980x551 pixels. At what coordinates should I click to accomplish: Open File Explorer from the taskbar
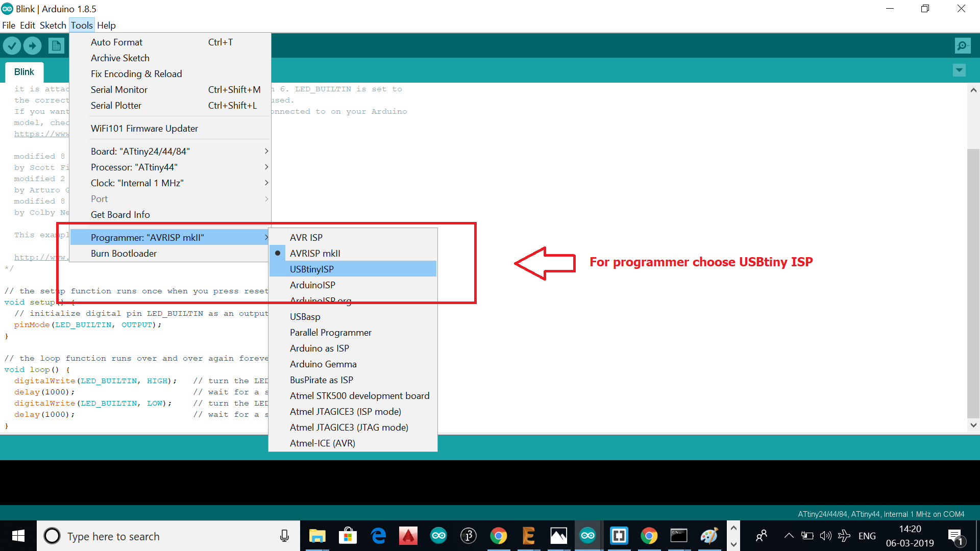coord(317,536)
